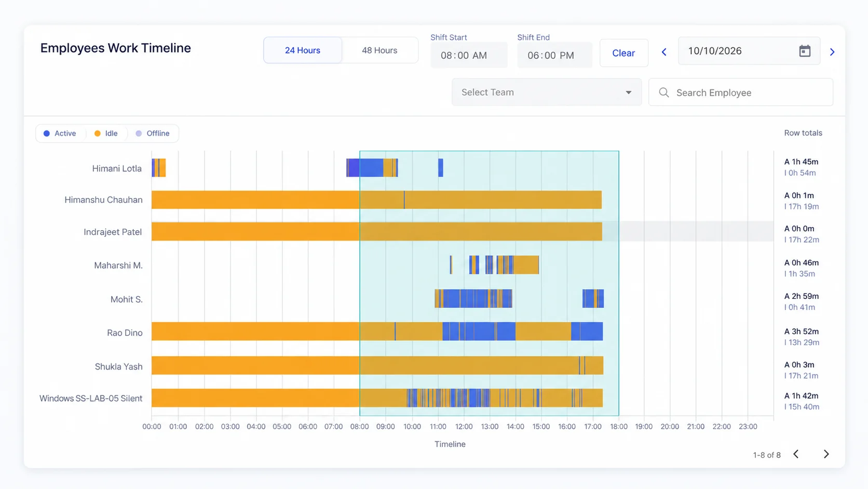
Task: Open the calendar date picker icon
Action: point(805,51)
